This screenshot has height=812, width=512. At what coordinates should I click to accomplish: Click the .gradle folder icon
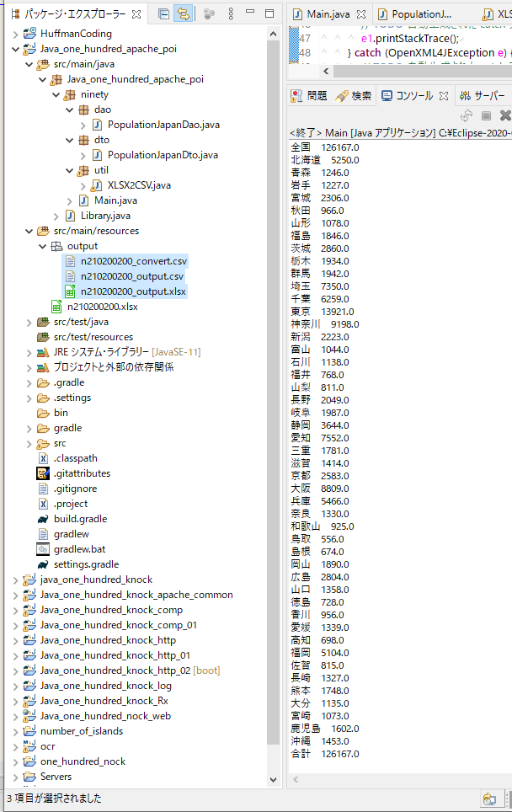coord(43,382)
